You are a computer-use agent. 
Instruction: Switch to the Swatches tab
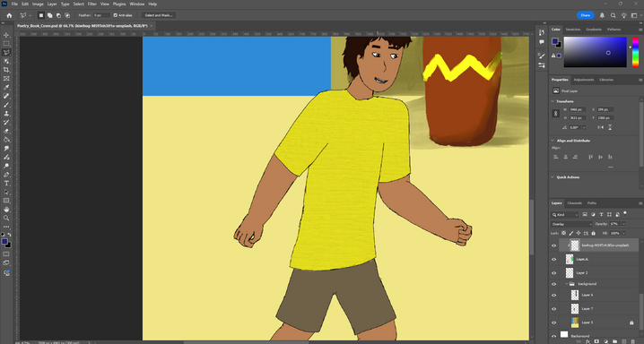(x=573, y=30)
